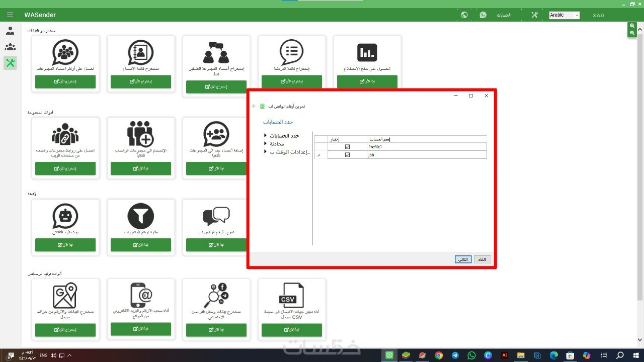This screenshot has height=362, width=644.
Task: Click the active group members extractor icon
Action: click(x=216, y=52)
